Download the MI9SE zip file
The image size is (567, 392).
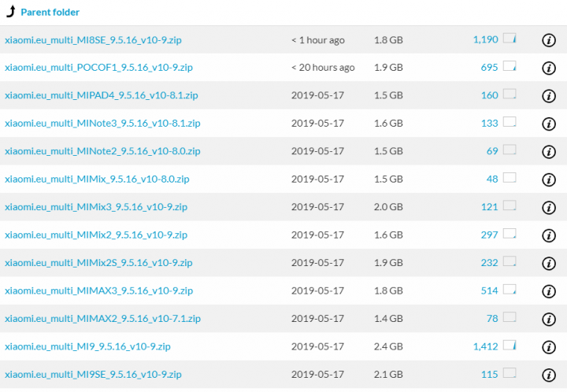[93, 375]
